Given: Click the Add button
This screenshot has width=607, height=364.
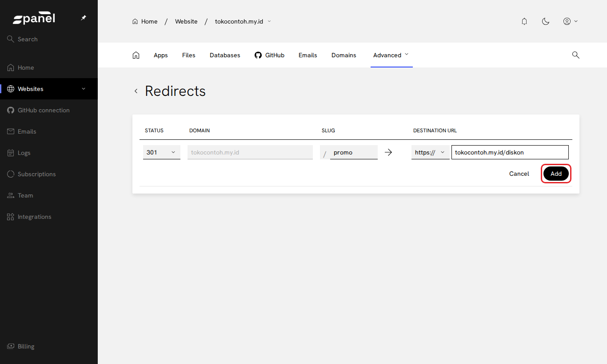Looking at the screenshot, I should pyautogui.click(x=556, y=174).
